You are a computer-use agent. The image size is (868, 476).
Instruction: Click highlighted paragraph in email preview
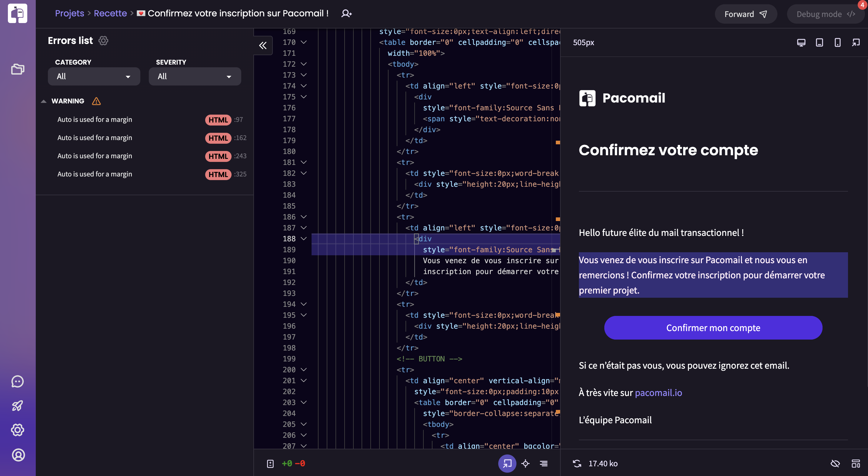pos(713,275)
